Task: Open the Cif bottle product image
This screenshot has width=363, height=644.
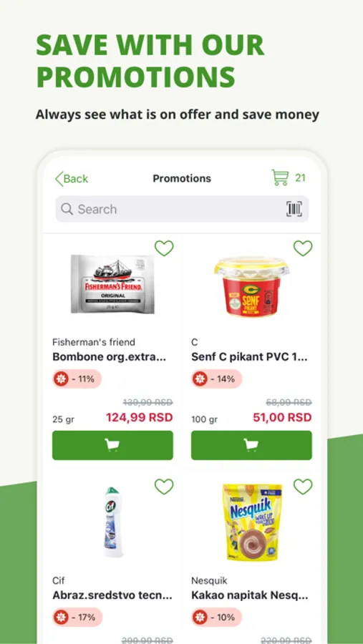Action: click(112, 522)
